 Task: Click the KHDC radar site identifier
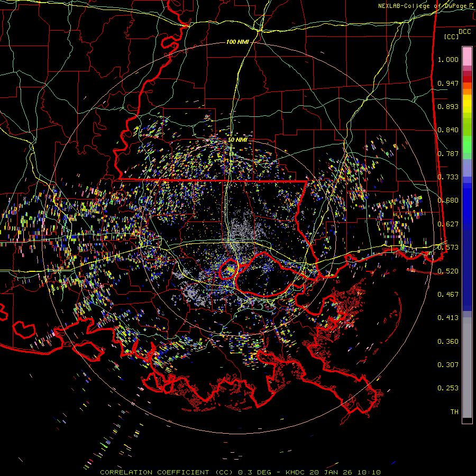pyautogui.click(x=296, y=472)
